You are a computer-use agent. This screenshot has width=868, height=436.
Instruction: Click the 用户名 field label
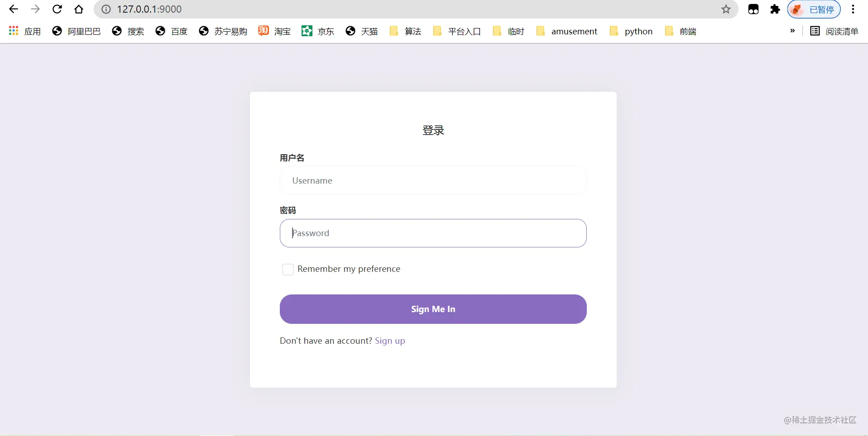(292, 158)
